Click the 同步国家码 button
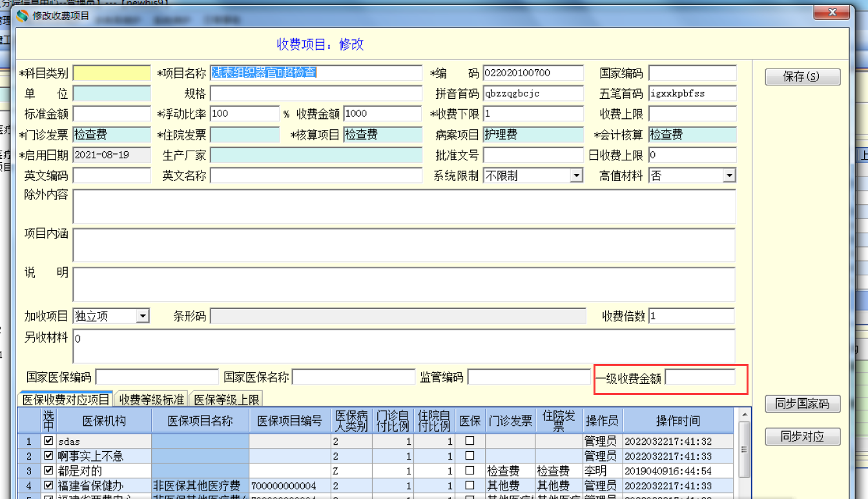The width and height of the screenshot is (868, 499). [803, 404]
